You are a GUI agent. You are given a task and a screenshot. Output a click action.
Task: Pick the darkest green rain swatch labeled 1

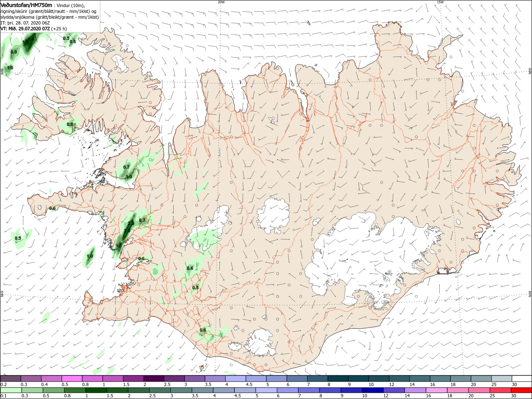coord(96,390)
